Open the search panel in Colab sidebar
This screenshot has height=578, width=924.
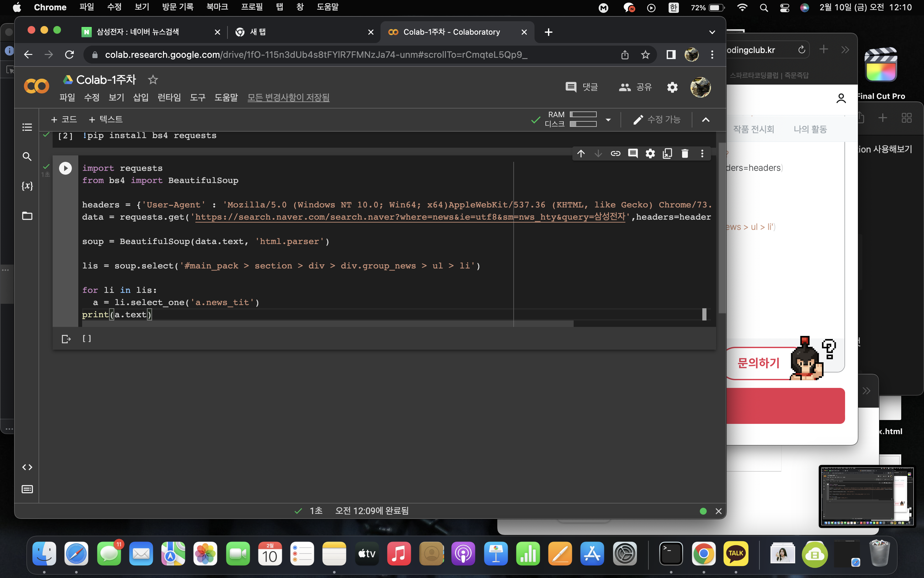pyautogui.click(x=27, y=156)
